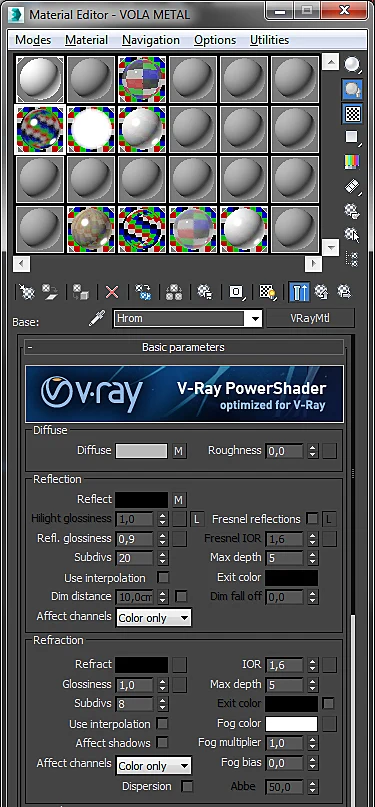Click the Make Preview icon
This screenshot has width=375, height=807.
point(352,186)
